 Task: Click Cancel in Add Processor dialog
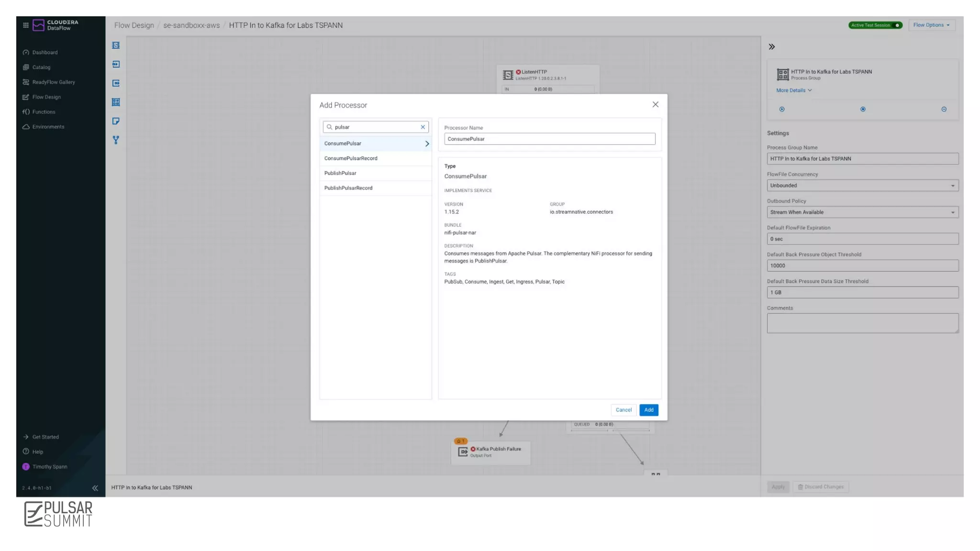(624, 410)
